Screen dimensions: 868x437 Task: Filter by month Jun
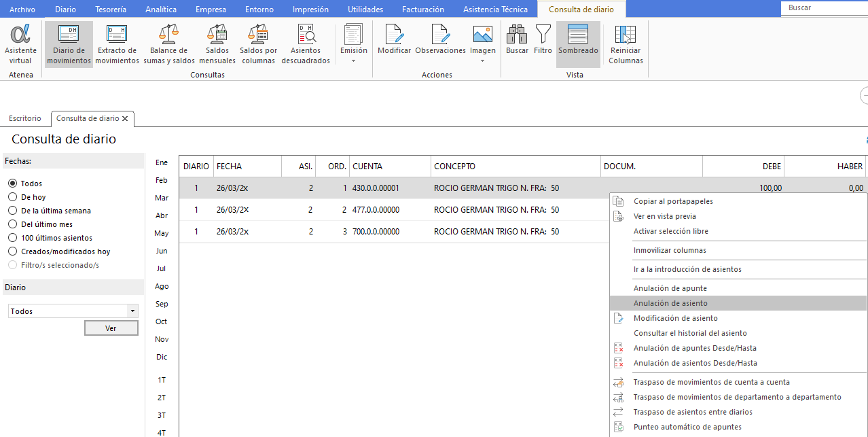[162, 251]
